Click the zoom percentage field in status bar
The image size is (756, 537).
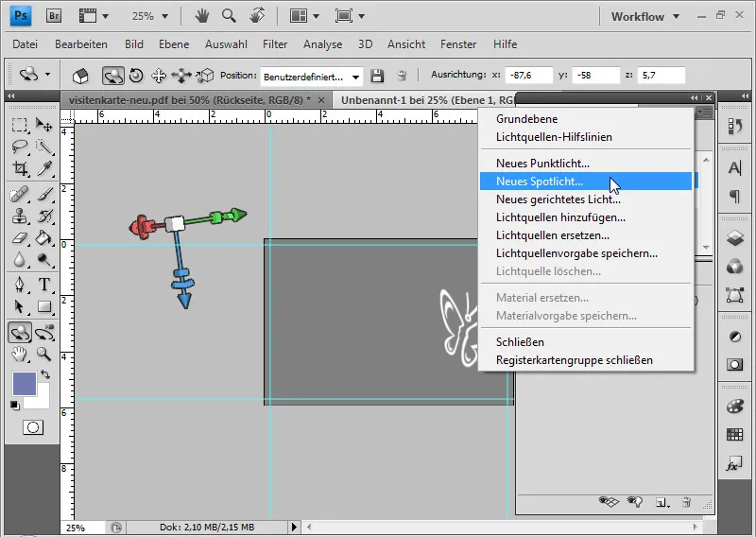click(x=82, y=528)
